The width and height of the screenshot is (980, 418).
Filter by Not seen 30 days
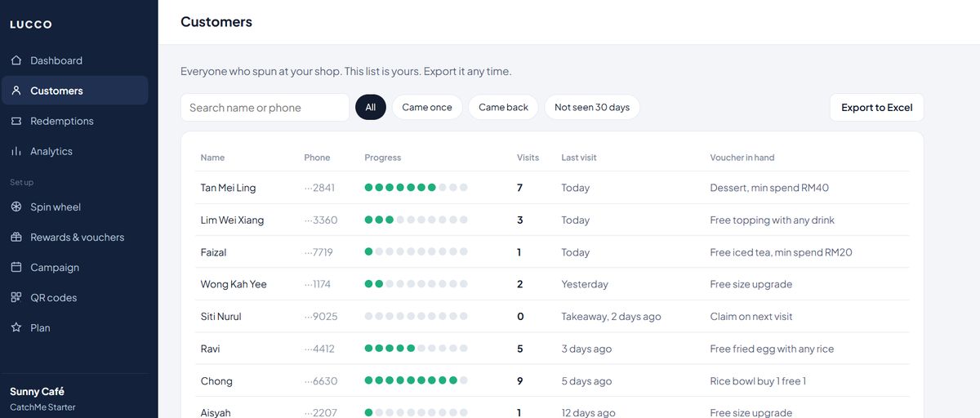pyautogui.click(x=592, y=107)
